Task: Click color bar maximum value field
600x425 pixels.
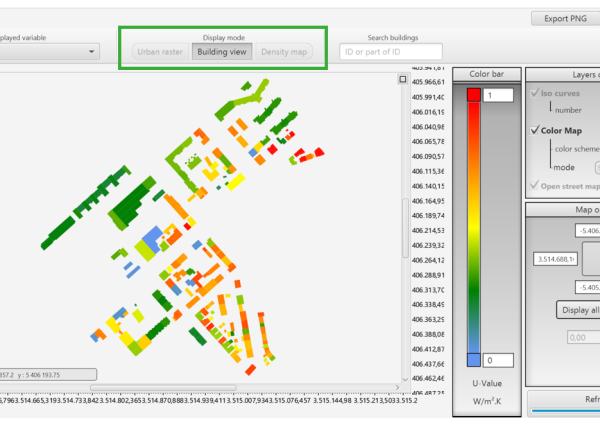Action: tap(498, 95)
